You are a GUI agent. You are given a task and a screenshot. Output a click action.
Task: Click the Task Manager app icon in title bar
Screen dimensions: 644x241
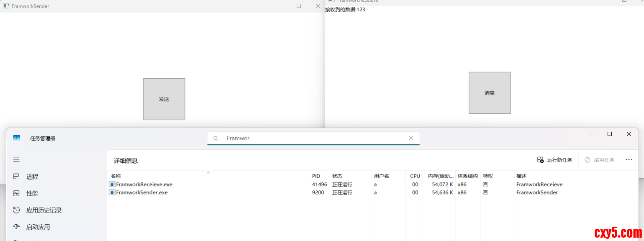click(x=17, y=138)
